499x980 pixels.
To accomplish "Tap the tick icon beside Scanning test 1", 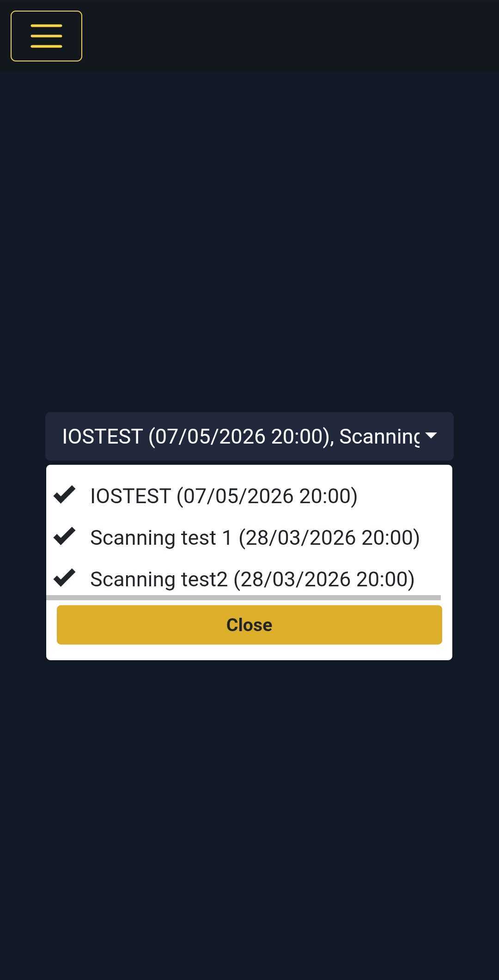I will pyautogui.click(x=65, y=536).
